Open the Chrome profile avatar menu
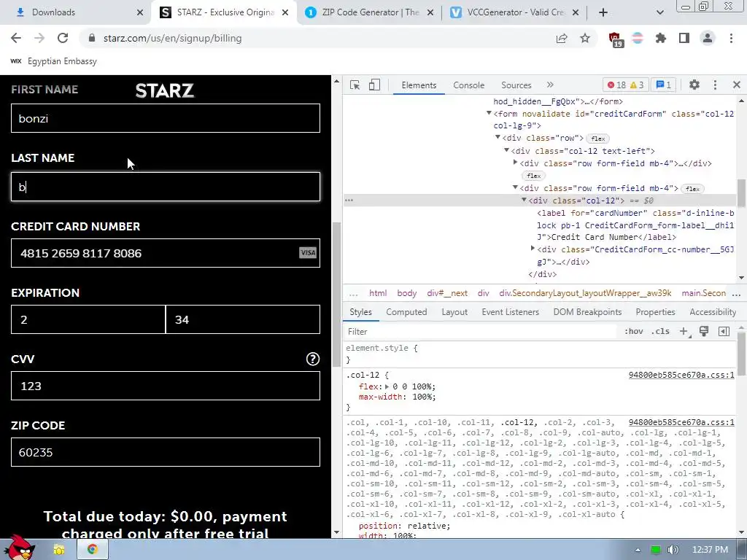 click(x=708, y=38)
